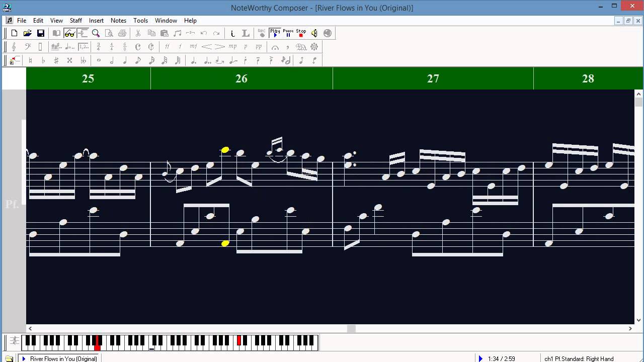Insert a key signature
Viewport: 644px width, 362px height.
(56, 47)
